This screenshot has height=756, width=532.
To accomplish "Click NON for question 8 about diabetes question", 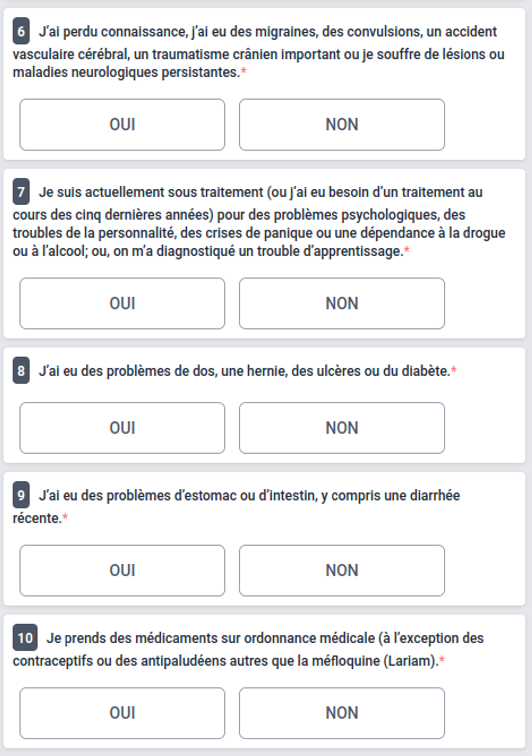I will [x=342, y=428].
